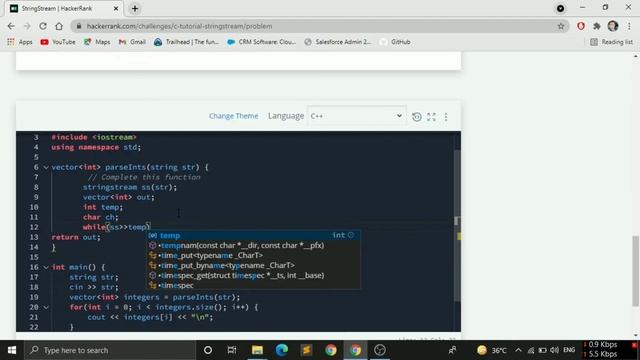Go forward in browser history
This screenshot has height=360, width=640.
[x=27, y=26]
